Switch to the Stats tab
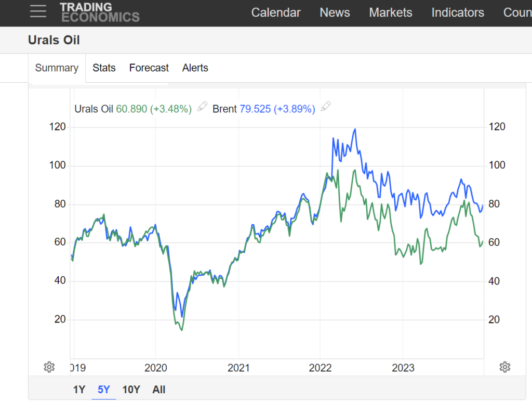This screenshot has height=414, width=532. coord(104,68)
